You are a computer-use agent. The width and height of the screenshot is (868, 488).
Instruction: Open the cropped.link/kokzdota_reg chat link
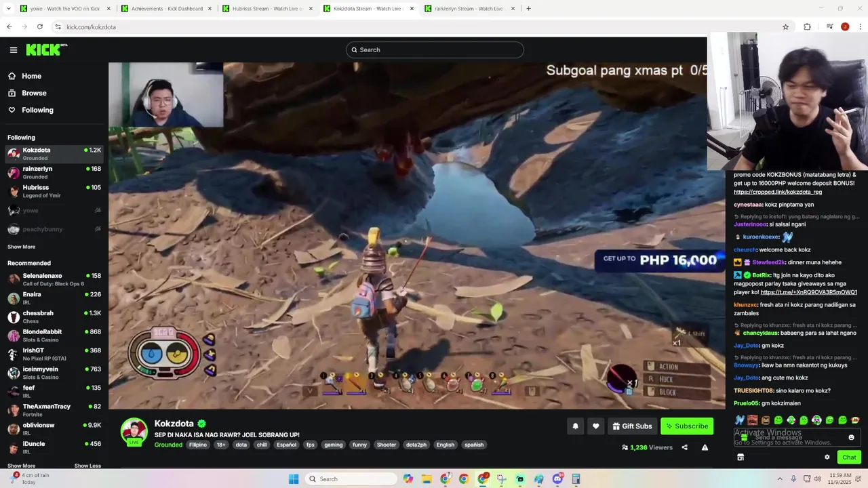(x=778, y=192)
